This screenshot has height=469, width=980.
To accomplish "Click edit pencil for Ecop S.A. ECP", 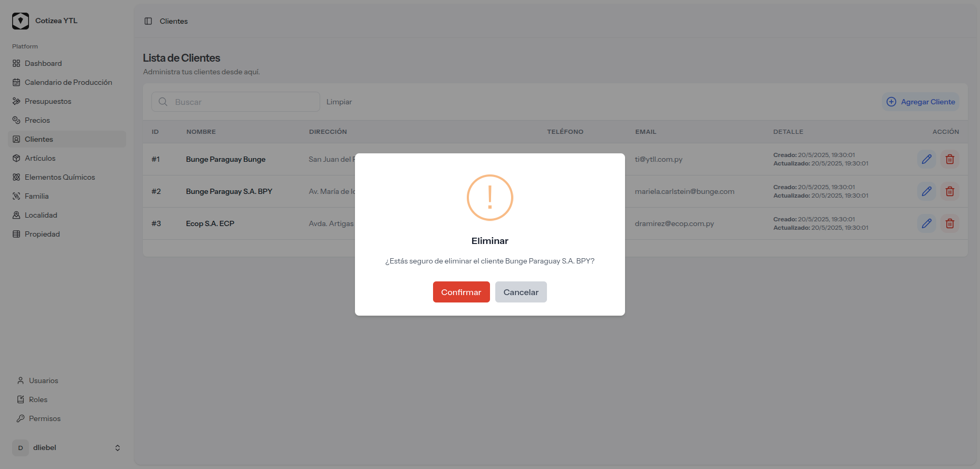I will [x=926, y=223].
